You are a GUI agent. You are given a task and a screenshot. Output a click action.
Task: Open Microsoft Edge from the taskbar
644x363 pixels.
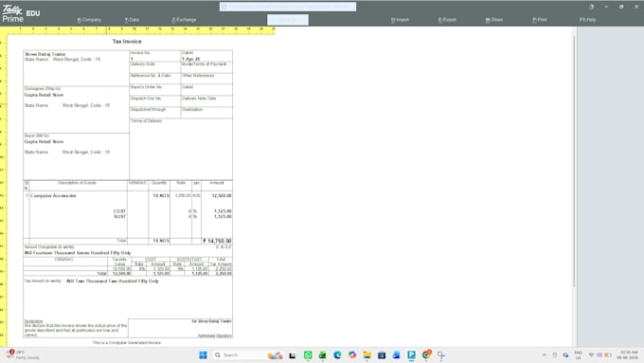(337, 354)
